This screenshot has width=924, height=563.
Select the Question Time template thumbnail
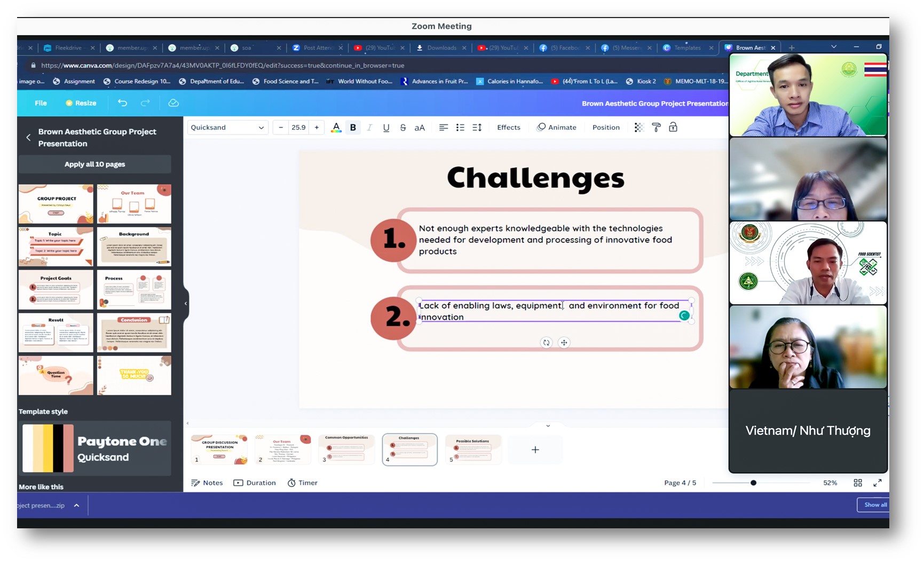(56, 376)
